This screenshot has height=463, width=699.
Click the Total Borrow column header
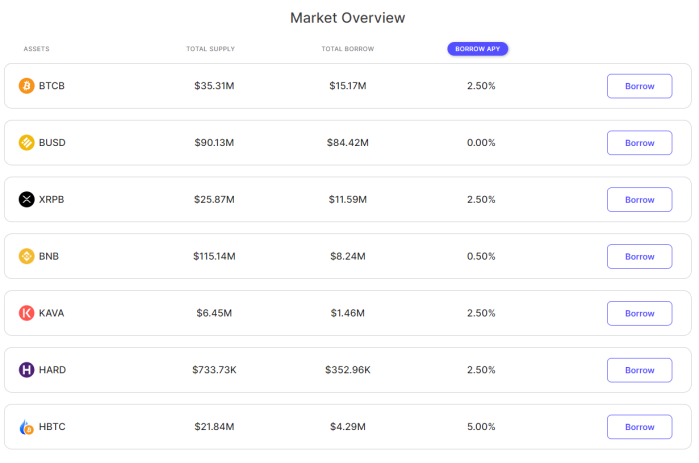[x=348, y=49]
